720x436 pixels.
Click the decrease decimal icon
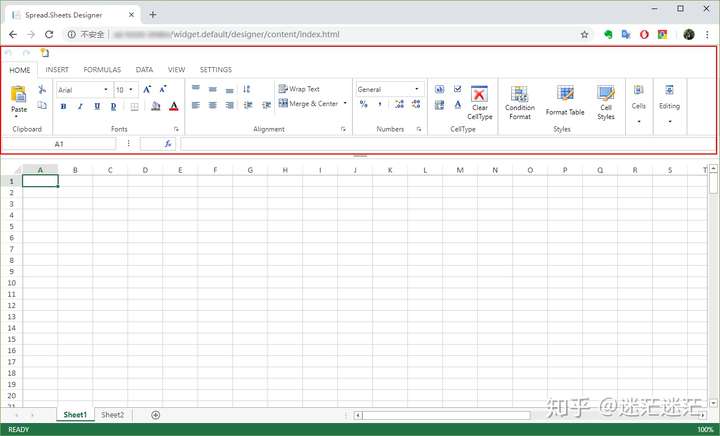click(x=416, y=104)
